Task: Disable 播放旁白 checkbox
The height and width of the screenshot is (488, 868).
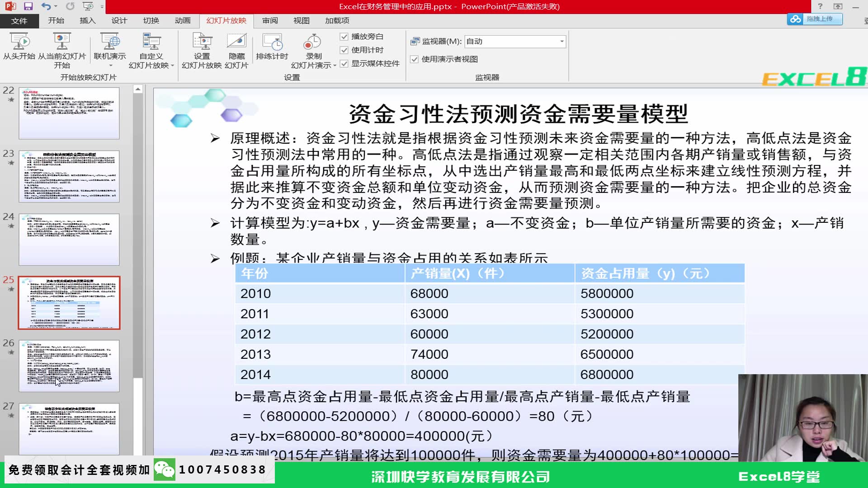Action: tap(344, 37)
